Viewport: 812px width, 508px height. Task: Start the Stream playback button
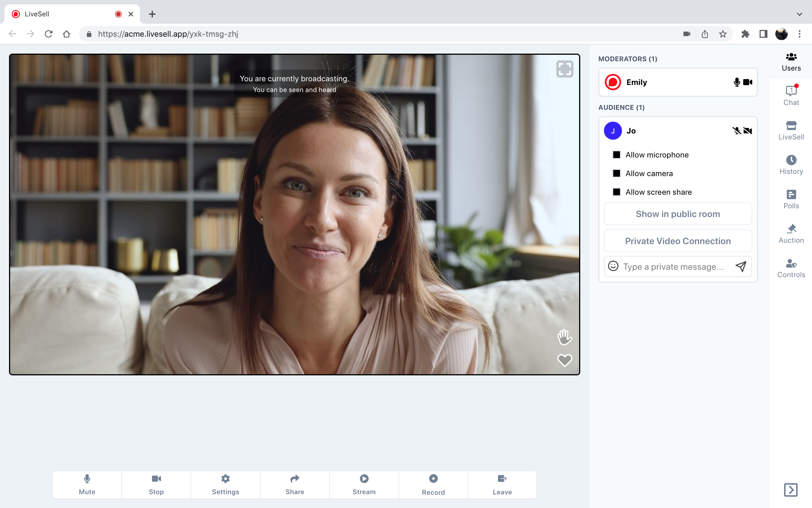point(364,485)
